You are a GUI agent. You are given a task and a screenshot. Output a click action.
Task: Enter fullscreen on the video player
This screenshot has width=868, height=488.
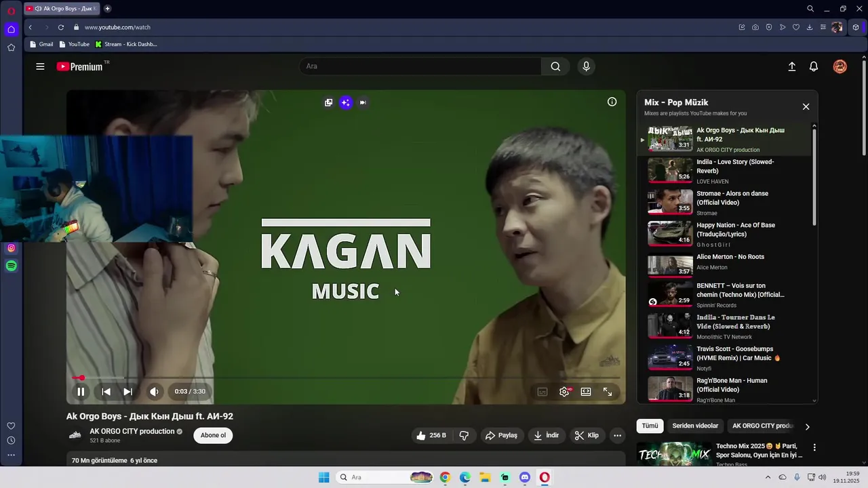608,391
